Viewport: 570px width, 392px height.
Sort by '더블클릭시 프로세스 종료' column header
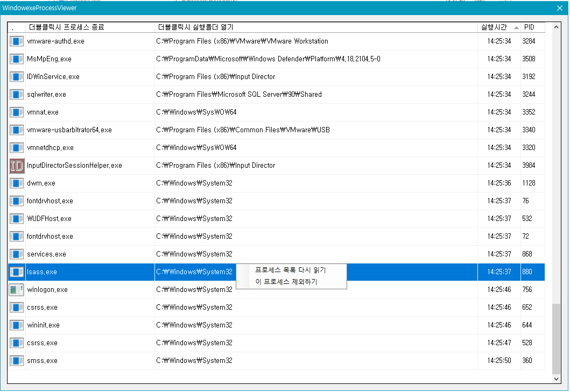pos(90,27)
